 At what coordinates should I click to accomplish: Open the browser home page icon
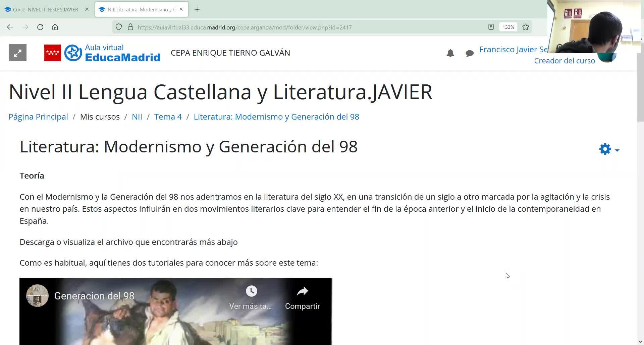[x=55, y=27]
